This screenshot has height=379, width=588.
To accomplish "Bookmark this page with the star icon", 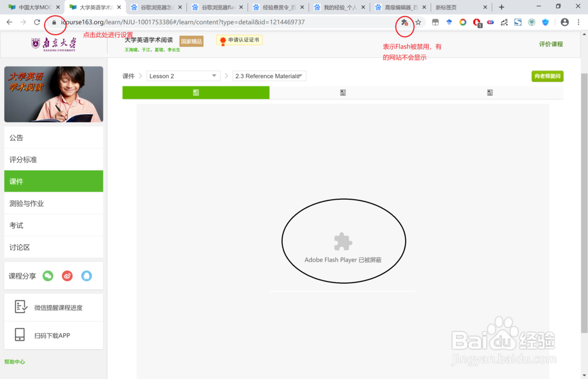I will pyautogui.click(x=418, y=22).
